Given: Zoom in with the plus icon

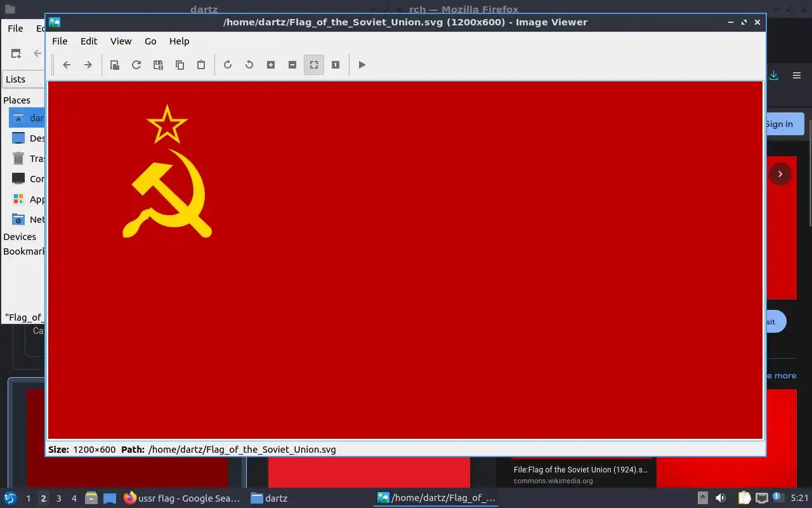Looking at the screenshot, I should [271, 65].
